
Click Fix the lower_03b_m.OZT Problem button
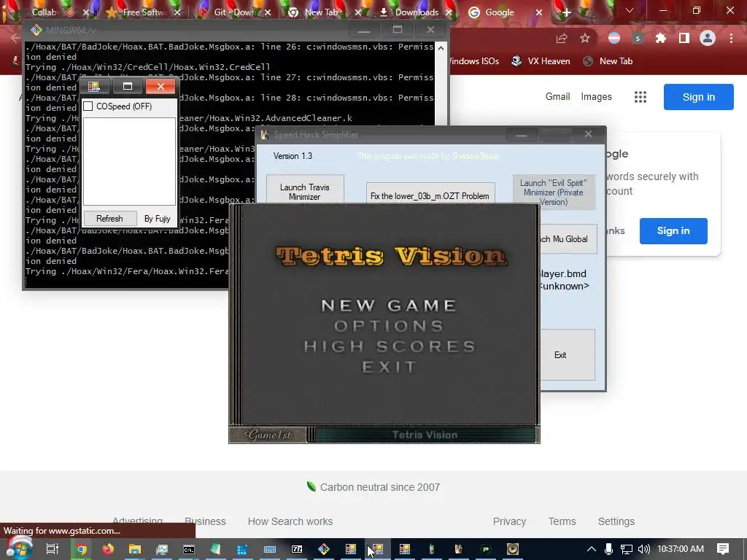pyautogui.click(x=430, y=194)
